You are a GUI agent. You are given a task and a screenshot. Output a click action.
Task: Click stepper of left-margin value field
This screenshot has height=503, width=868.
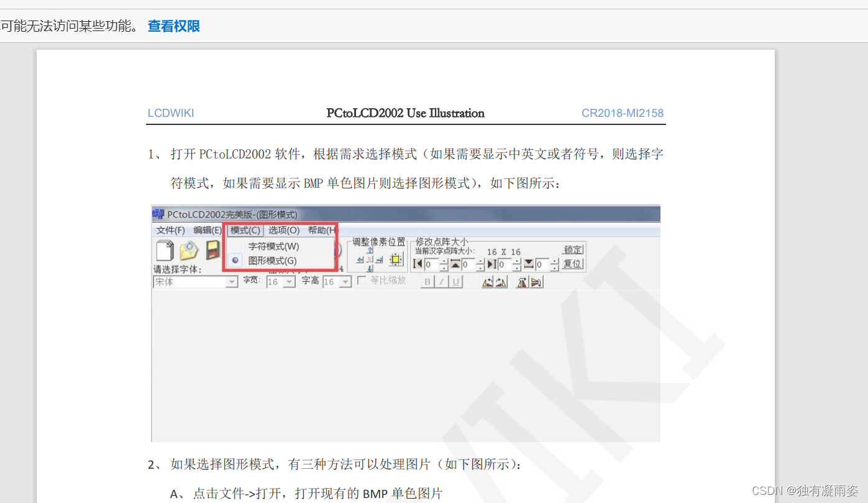444,264
